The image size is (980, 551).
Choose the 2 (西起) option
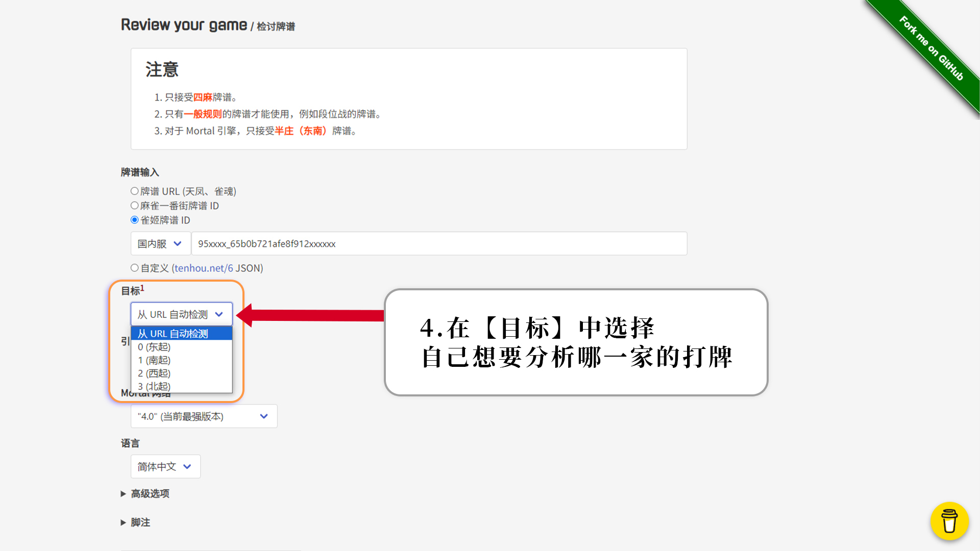181,373
